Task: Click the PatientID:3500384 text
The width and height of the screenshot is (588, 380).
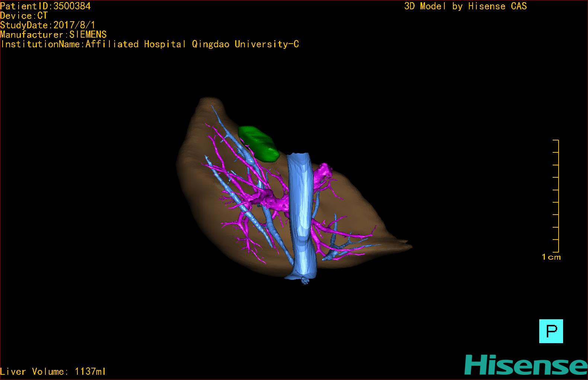Action: pos(45,6)
